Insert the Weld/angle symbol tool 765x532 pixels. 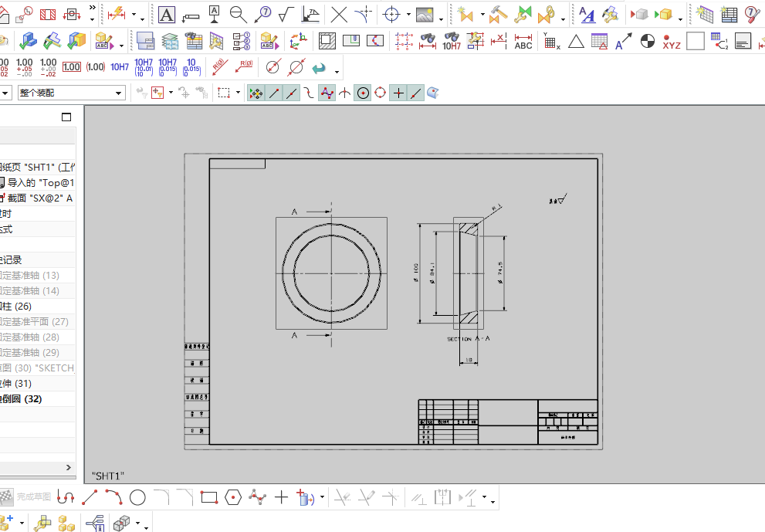310,15
